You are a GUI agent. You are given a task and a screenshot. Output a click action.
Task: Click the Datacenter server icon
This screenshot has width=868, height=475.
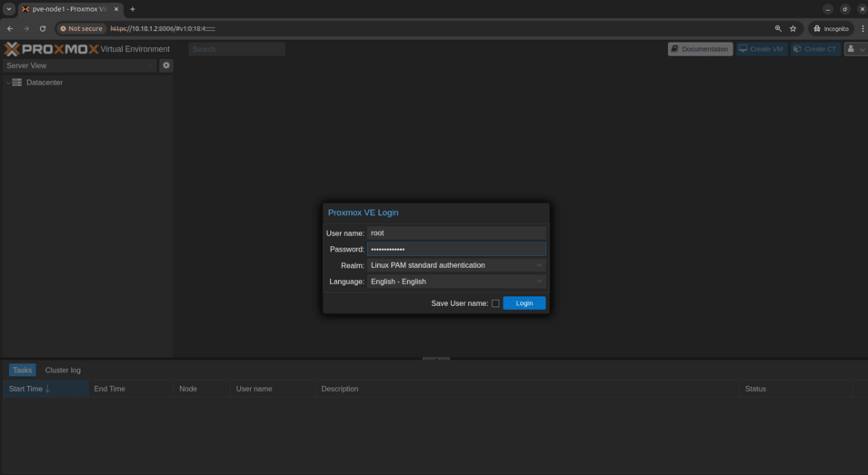coord(16,83)
